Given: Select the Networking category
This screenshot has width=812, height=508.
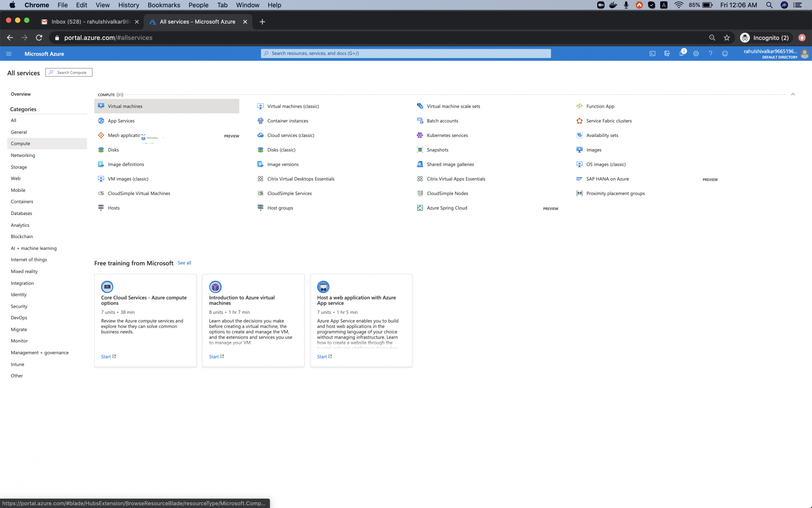Looking at the screenshot, I should [23, 155].
